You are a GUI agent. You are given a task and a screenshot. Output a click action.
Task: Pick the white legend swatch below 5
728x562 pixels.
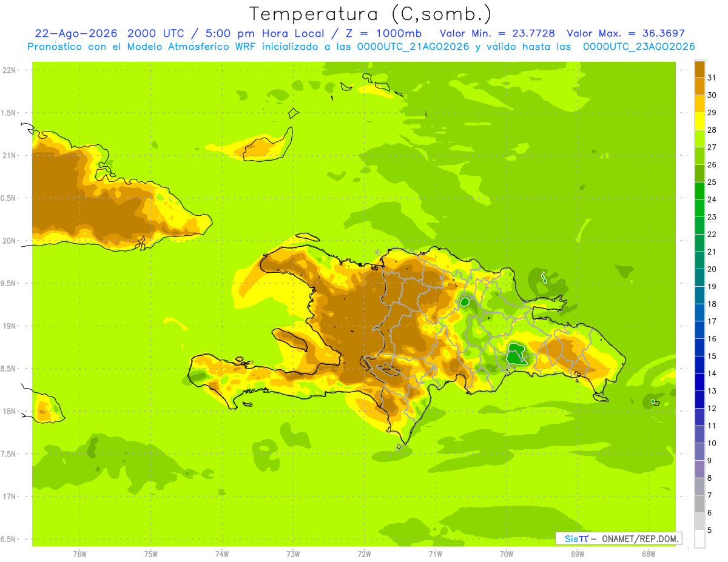click(699, 538)
